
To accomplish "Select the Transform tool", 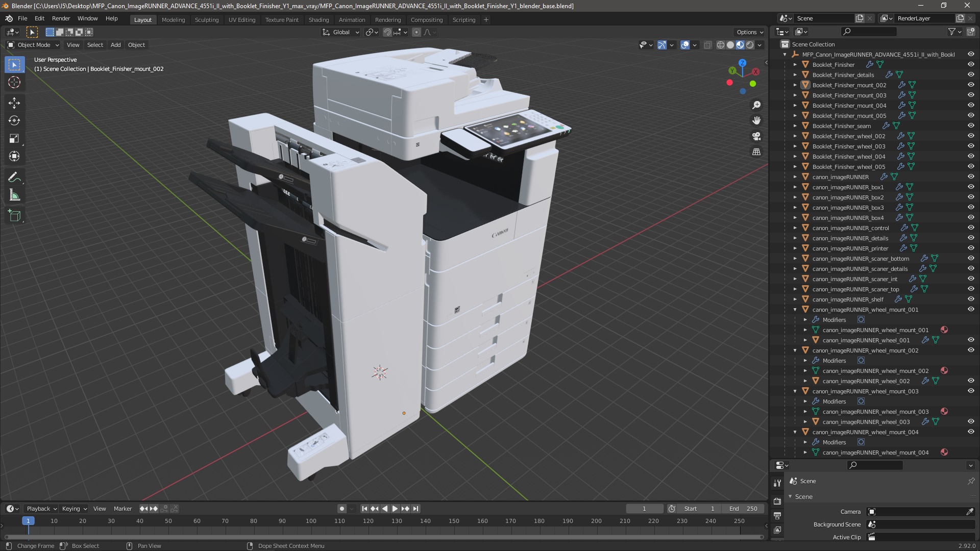I will pyautogui.click(x=14, y=157).
